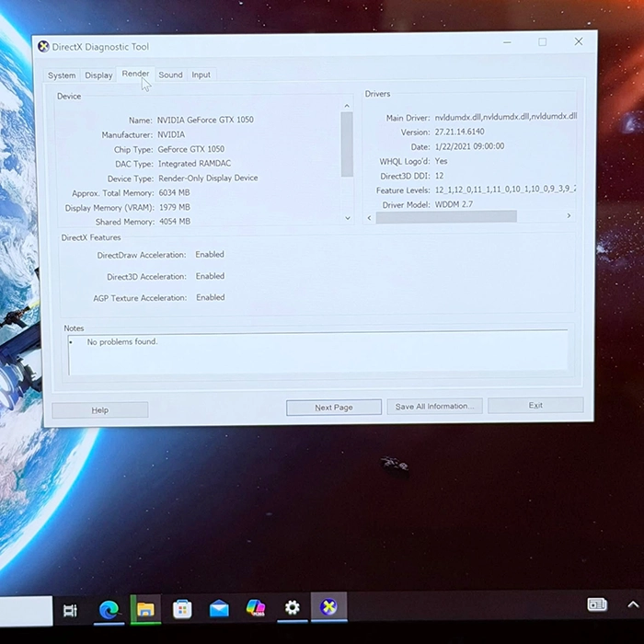Click DirectDraw Acceleration 'Enabled' value
The height and width of the screenshot is (644, 644).
(x=210, y=255)
